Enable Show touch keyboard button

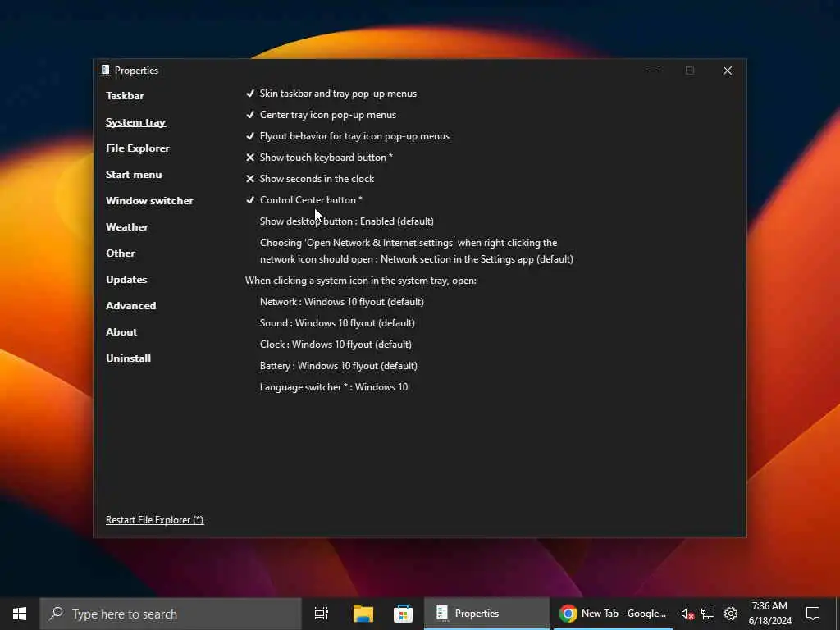coord(319,157)
